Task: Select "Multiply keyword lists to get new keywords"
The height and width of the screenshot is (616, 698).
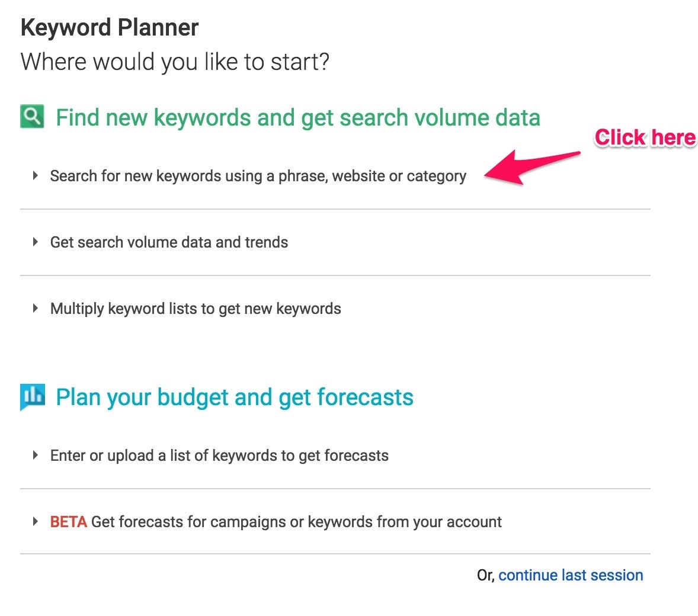Action: click(196, 309)
